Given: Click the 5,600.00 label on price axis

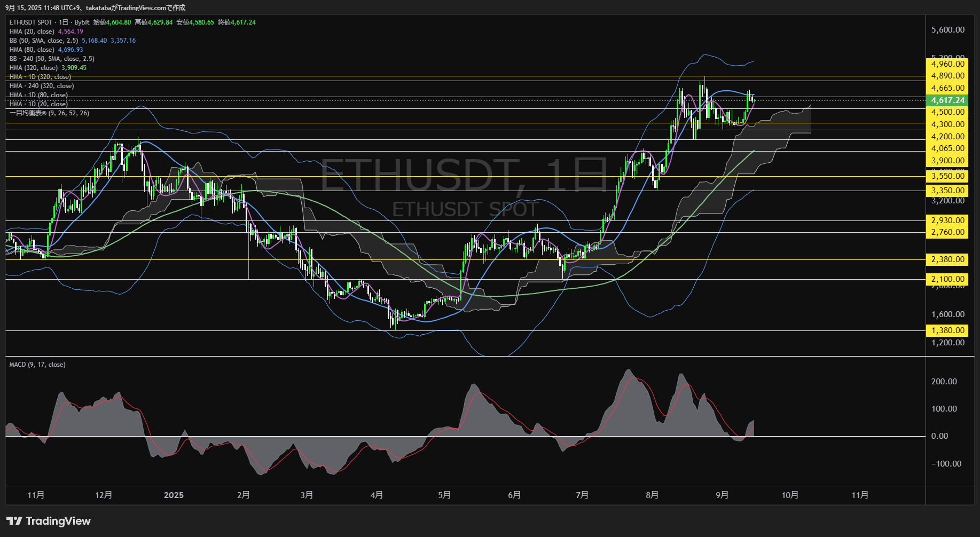Looking at the screenshot, I should pos(947,30).
